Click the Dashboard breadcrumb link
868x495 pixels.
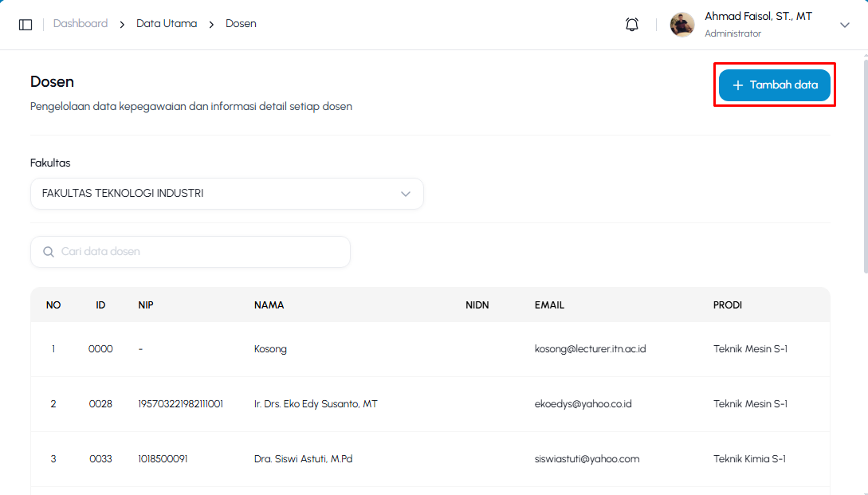point(81,24)
